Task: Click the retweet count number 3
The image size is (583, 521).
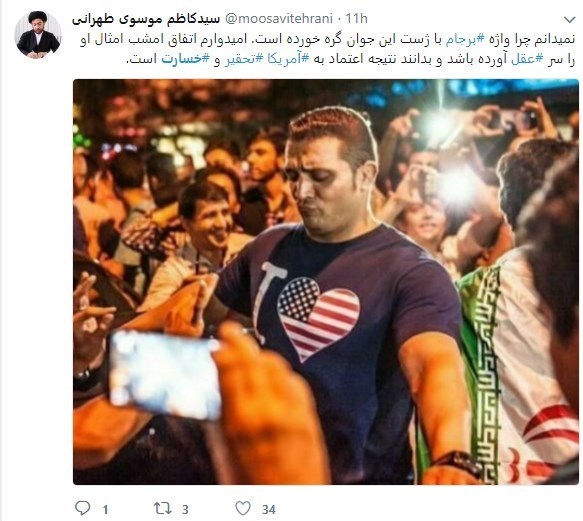Action: pyautogui.click(x=185, y=509)
